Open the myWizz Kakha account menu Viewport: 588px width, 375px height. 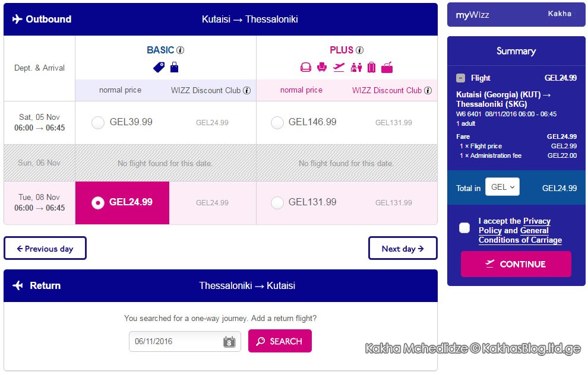(516, 15)
